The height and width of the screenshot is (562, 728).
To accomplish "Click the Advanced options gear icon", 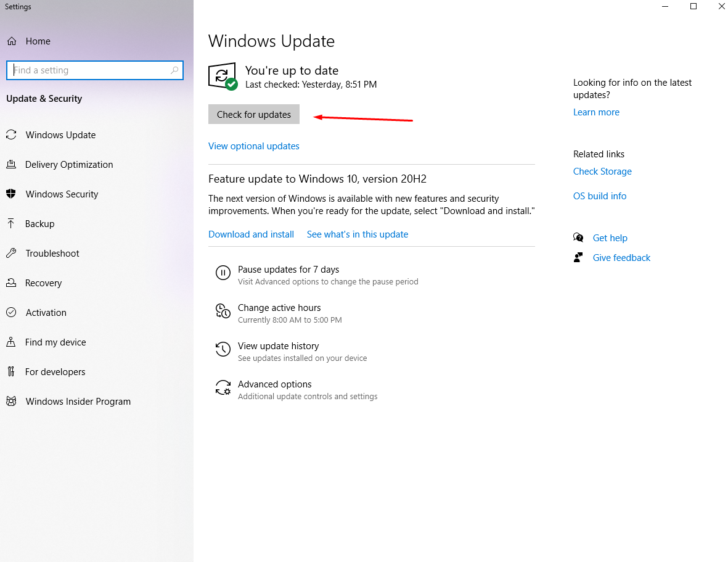I will (223, 387).
